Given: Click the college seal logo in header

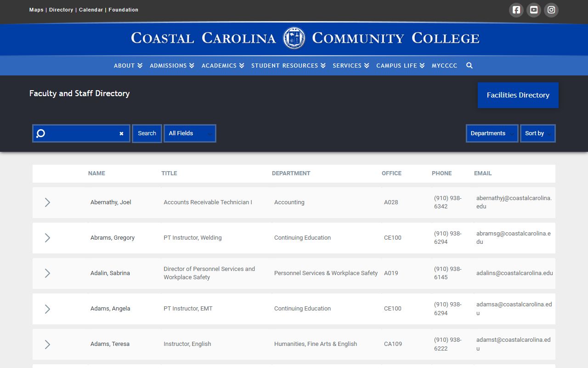Looking at the screenshot, I should [294, 38].
